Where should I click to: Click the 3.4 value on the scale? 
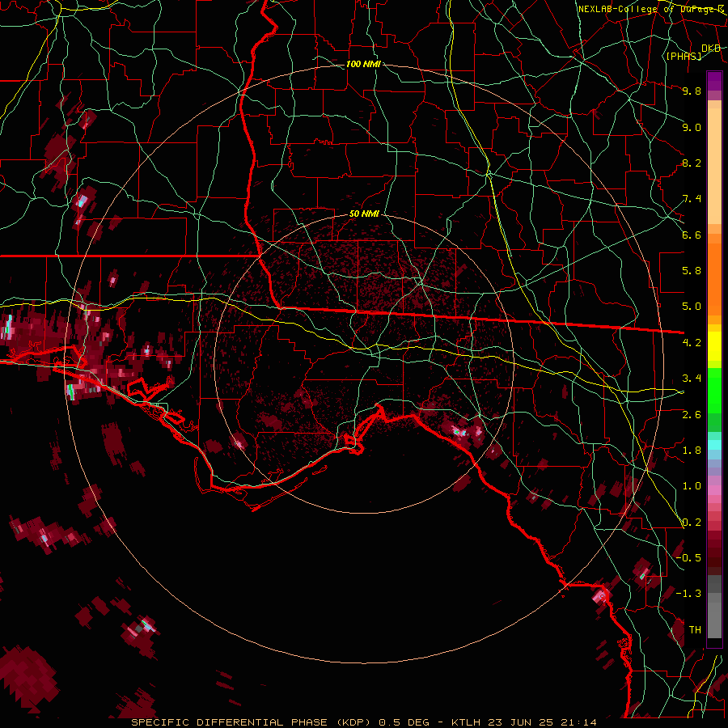click(x=692, y=379)
